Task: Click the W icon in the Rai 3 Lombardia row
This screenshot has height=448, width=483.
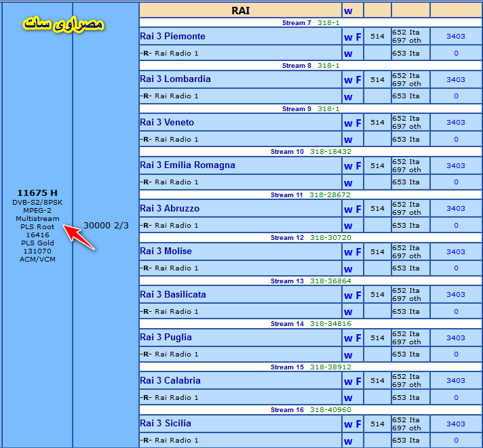Action: (x=348, y=80)
